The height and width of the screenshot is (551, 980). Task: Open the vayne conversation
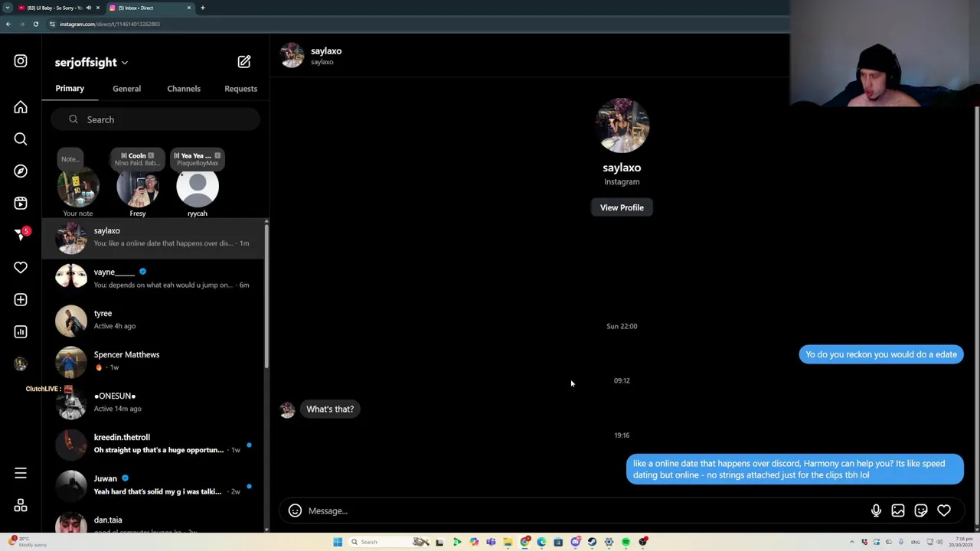tap(153, 279)
